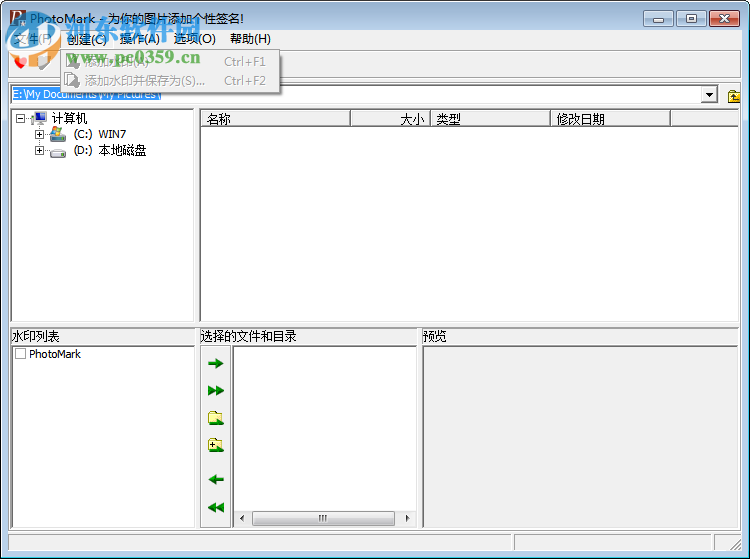Select the (D:) 本地磁盘 drive
The height and width of the screenshot is (559, 750).
(110, 151)
